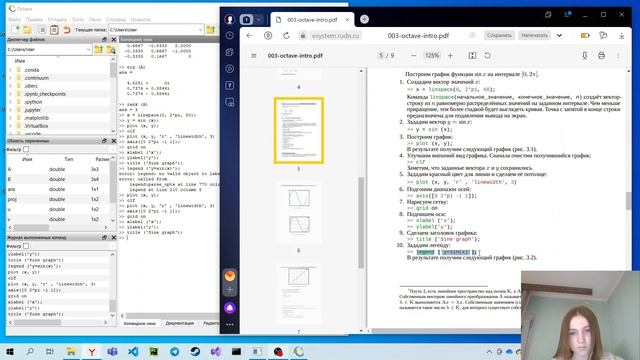Screen dimensions: 640x360
Task: Toggle PDF sidebar menu (hamburger)
Action: coord(253,56)
